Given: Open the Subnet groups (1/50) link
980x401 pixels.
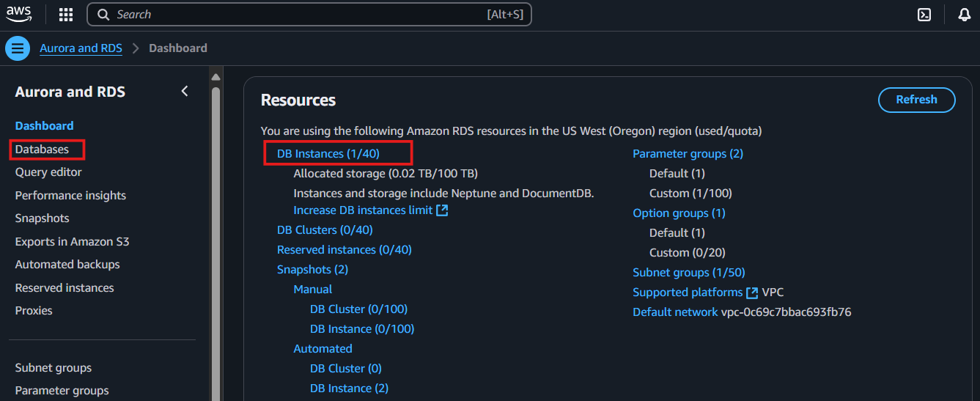Looking at the screenshot, I should (689, 273).
